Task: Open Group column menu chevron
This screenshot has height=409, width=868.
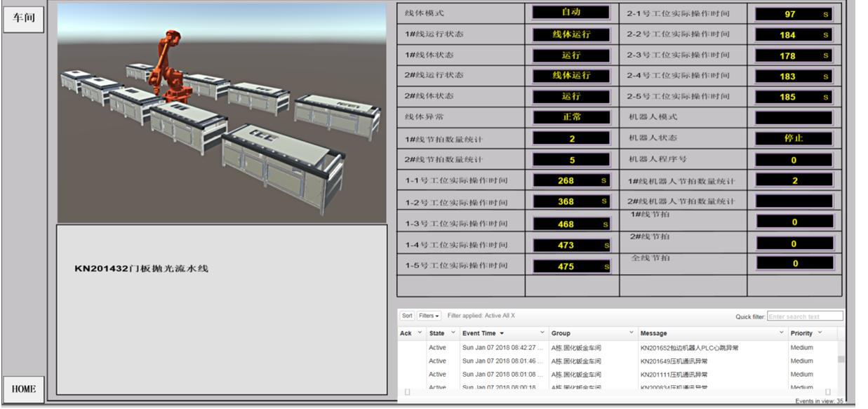Action: [632, 333]
